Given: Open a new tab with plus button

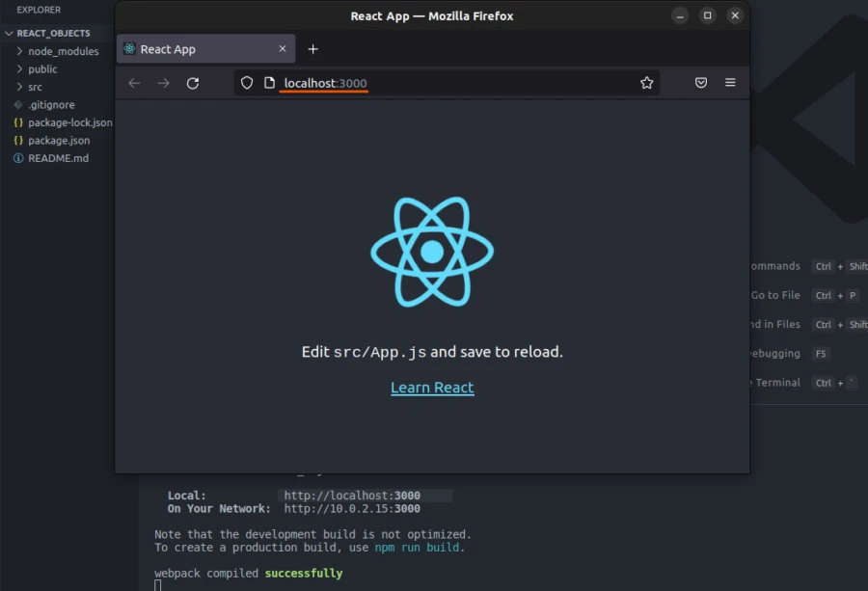Looking at the screenshot, I should click(x=312, y=49).
